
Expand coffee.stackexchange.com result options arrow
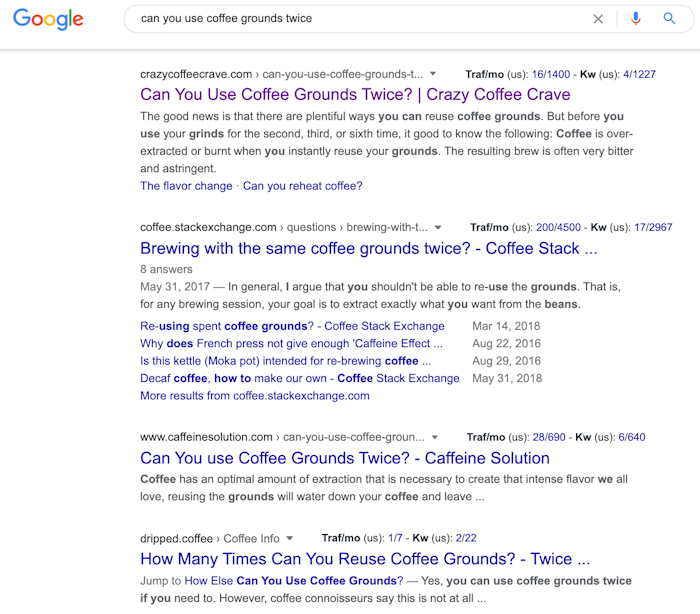pyautogui.click(x=438, y=228)
